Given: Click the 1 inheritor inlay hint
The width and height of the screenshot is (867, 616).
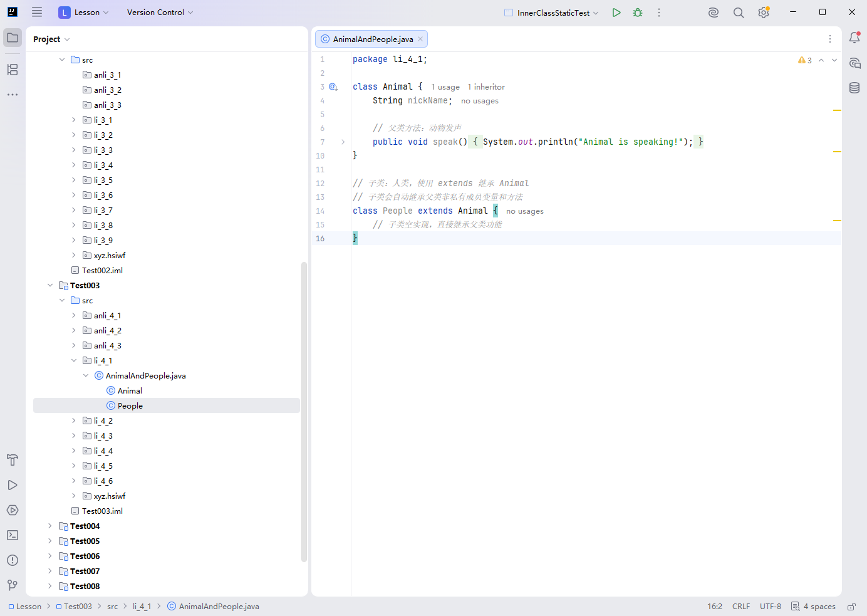Looking at the screenshot, I should tap(486, 87).
